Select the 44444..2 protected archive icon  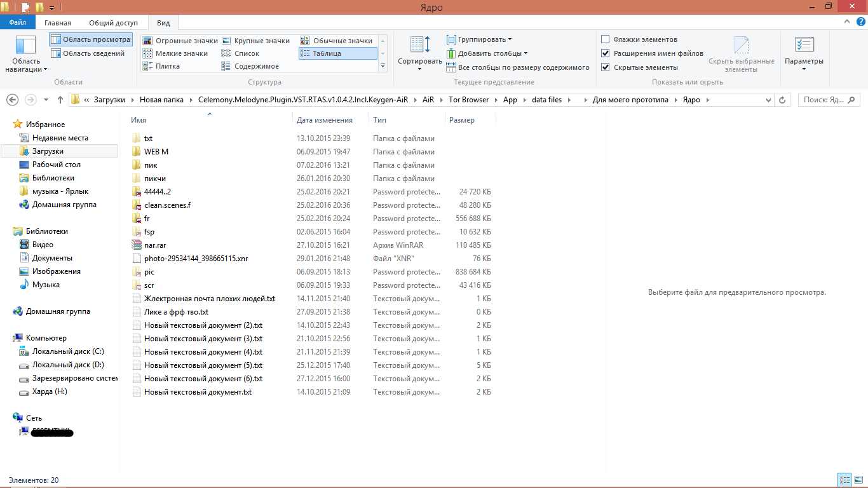(136, 192)
